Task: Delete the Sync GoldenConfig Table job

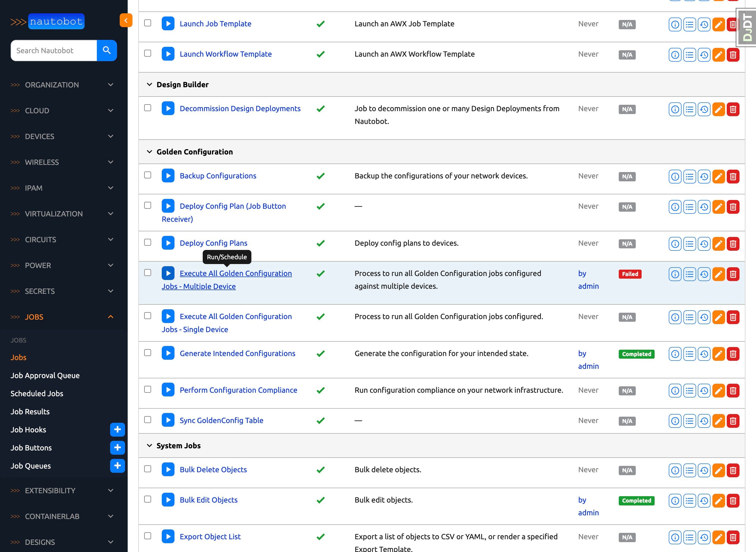Action: pyautogui.click(x=733, y=421)
